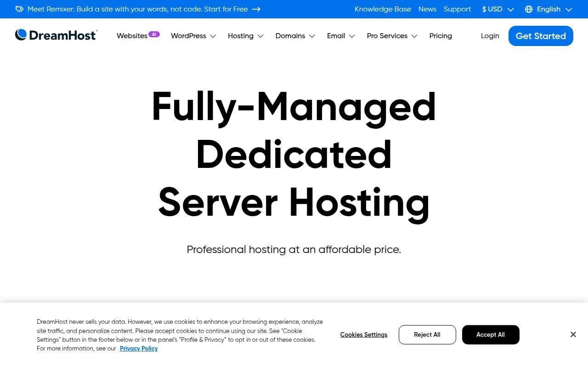Go to the Pricing page
The image size is (588, 368).
click(x=441, y=36)
